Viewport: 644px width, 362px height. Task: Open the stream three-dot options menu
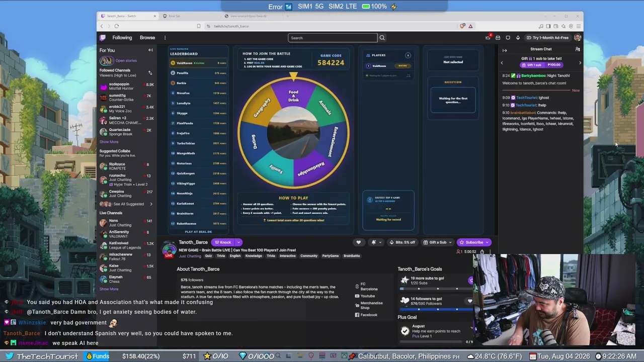(x=491, y=252)
